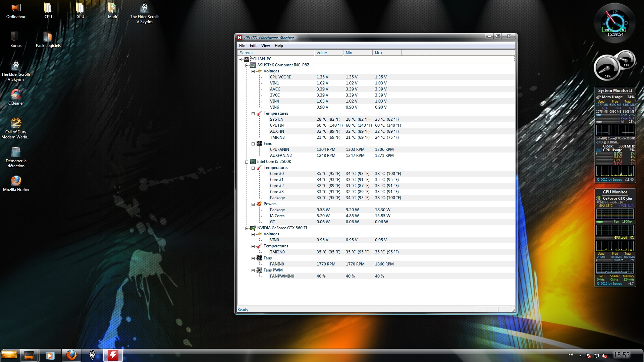This screenshot has width=644, height=362.
Task: Collapse the NVIDIA GeForce GTX 560 Ti node
Action: coord(247,228)
